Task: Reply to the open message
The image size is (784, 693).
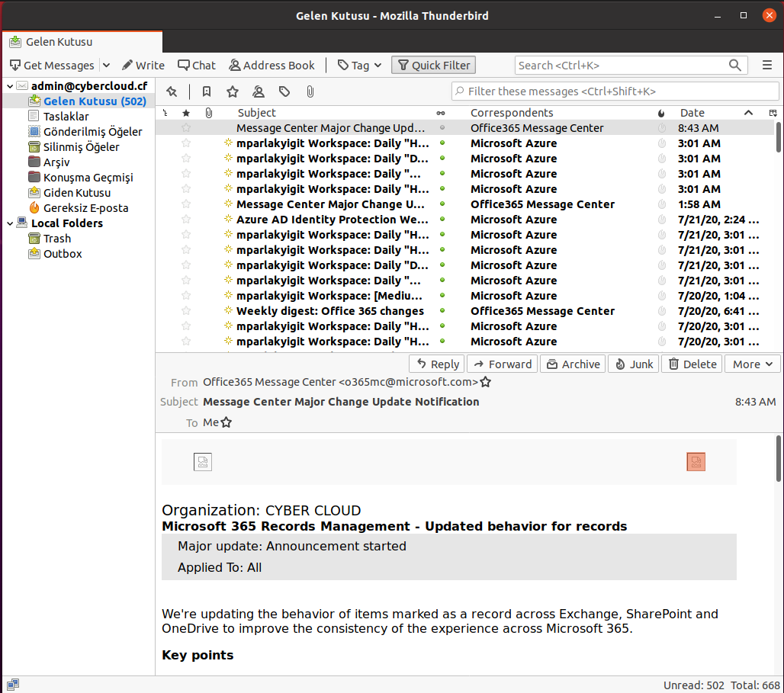Action: click(438, 364)
